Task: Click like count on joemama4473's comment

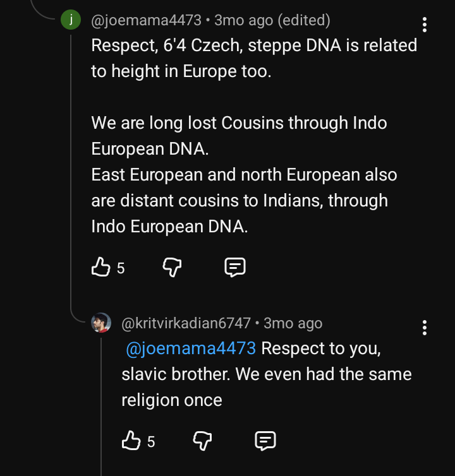Action: pos(121,268)
